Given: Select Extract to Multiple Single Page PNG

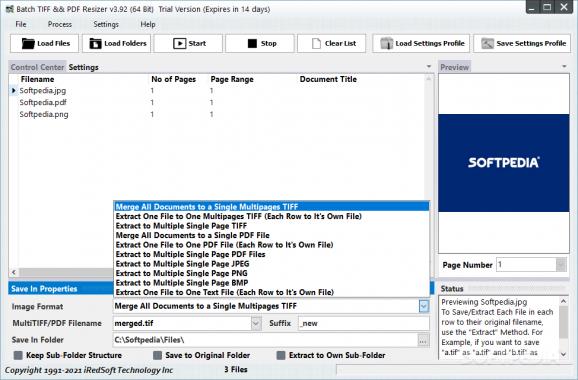Looking at the screenshot, I should (x=271, y=273).
